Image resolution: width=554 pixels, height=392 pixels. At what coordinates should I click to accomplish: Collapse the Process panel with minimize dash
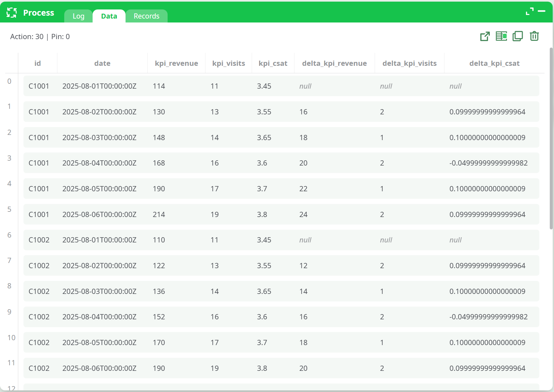542,11
